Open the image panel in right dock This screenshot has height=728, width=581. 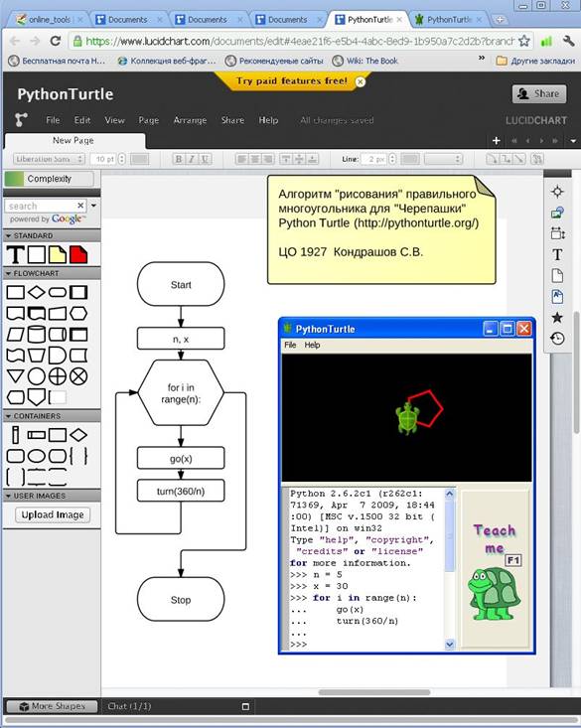557,213
